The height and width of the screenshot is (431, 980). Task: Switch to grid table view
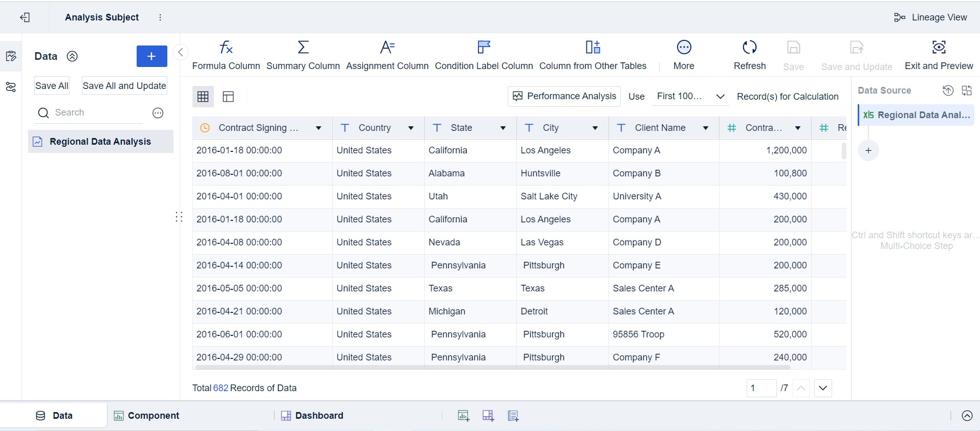coord(203,97)
